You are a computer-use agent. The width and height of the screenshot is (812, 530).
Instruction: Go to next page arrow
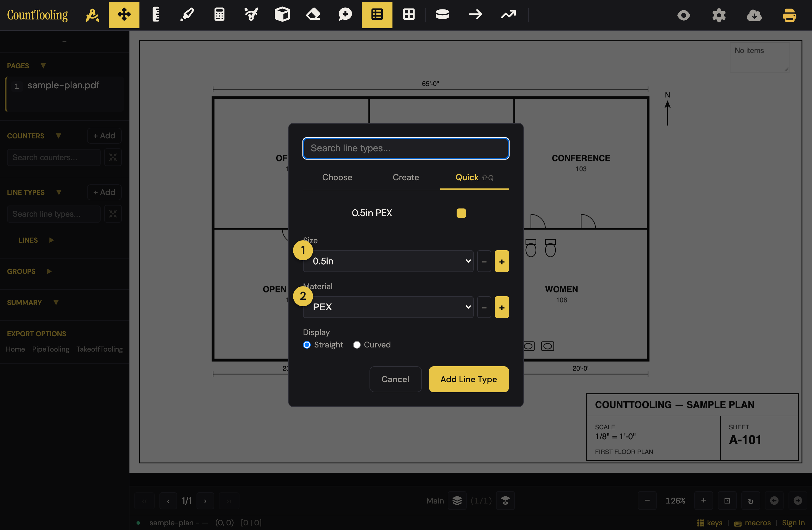[x=205, y=501]
